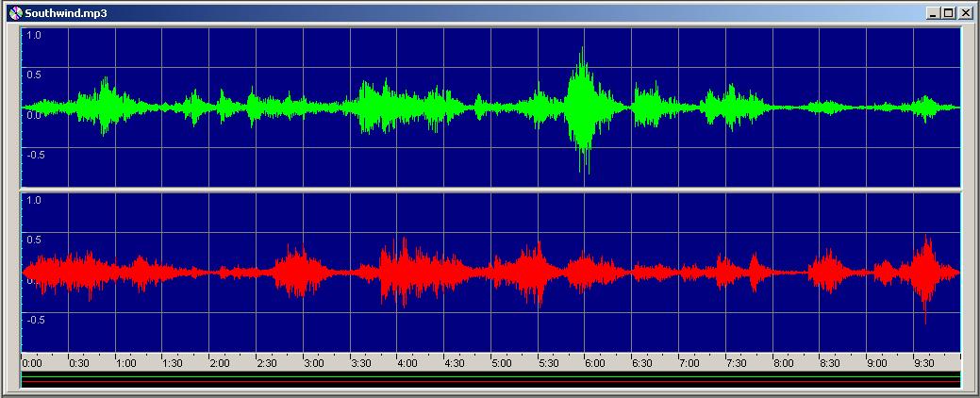Select the 1:00 mark on the timeline

pos(125,362)
